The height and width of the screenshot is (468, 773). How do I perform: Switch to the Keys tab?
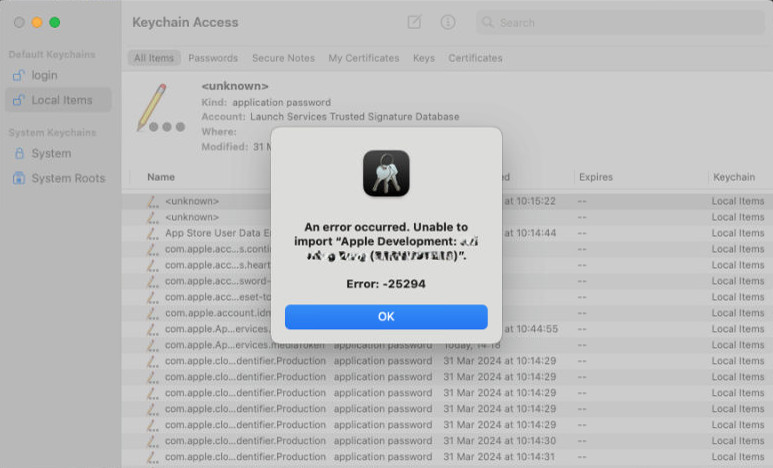[x=424, y=58]
